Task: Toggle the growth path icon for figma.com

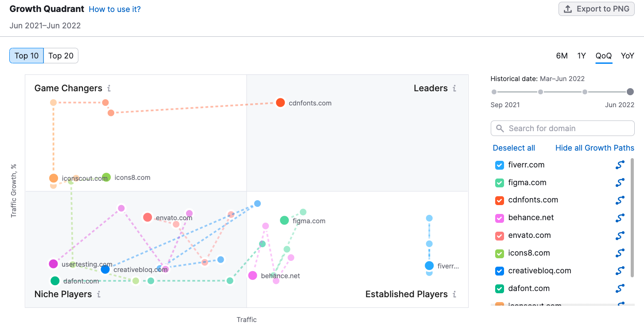Action: tap(620, 182)
